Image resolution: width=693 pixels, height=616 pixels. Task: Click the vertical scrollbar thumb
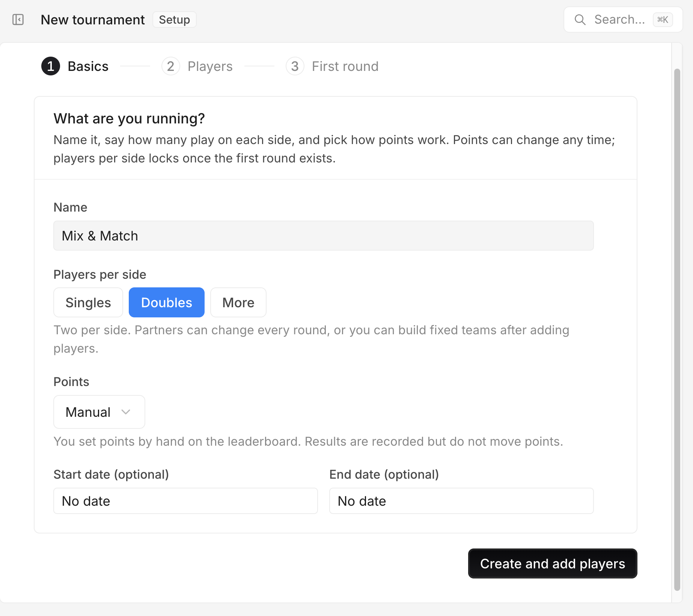point(677,329)
